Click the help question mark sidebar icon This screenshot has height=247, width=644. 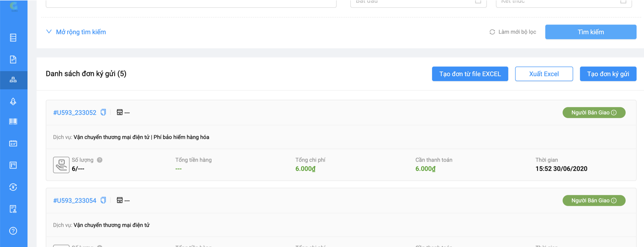13,231
